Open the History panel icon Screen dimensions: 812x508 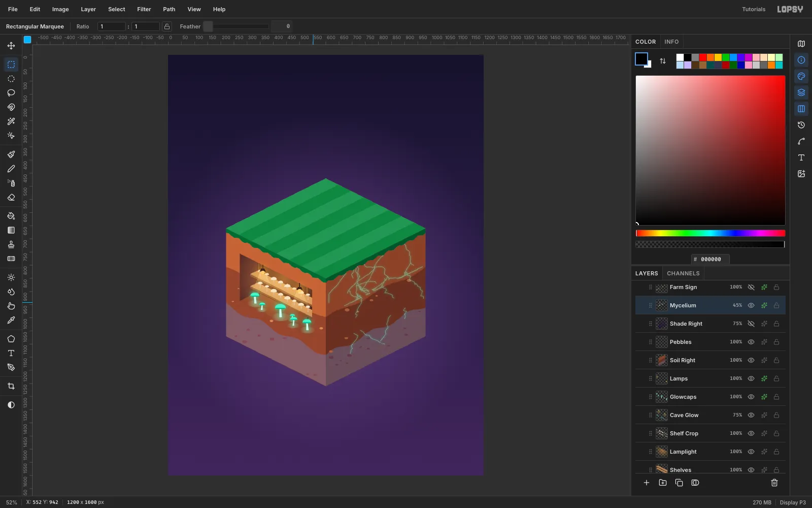[801, 125]
